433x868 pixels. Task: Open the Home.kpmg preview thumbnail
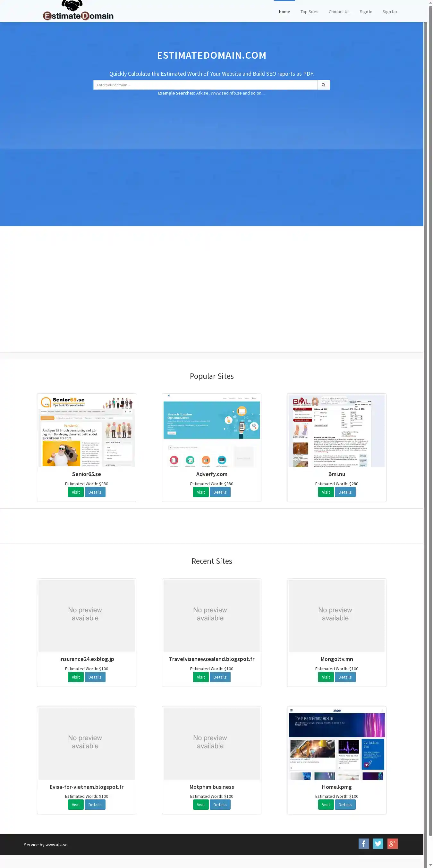(x=336, y=743)
